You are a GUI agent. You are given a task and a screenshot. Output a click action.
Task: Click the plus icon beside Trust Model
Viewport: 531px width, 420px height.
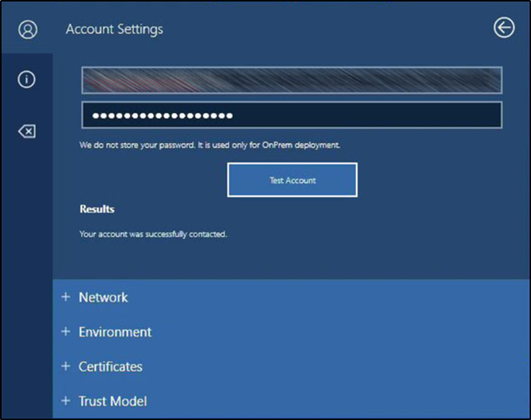coord(65,401)
